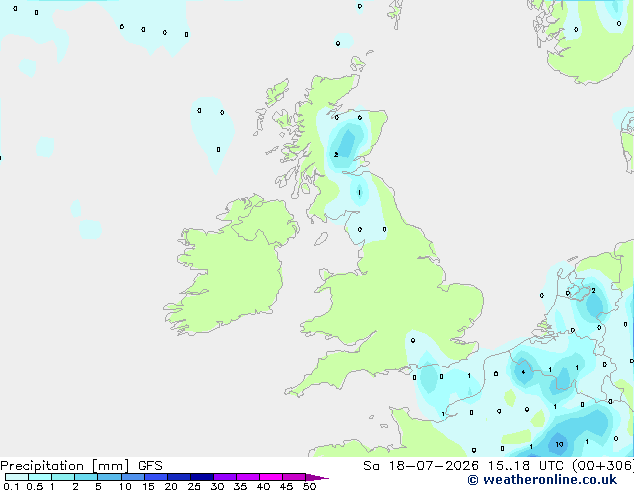Click the 10–15 mm legend color swatch
This screenshot has width=634, height=490.
(133, 477)
